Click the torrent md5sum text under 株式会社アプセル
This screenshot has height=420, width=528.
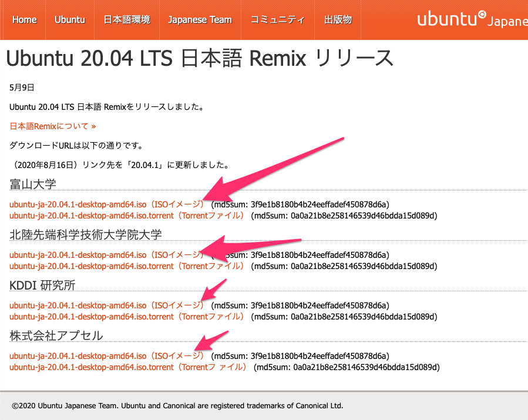point(347,367)
